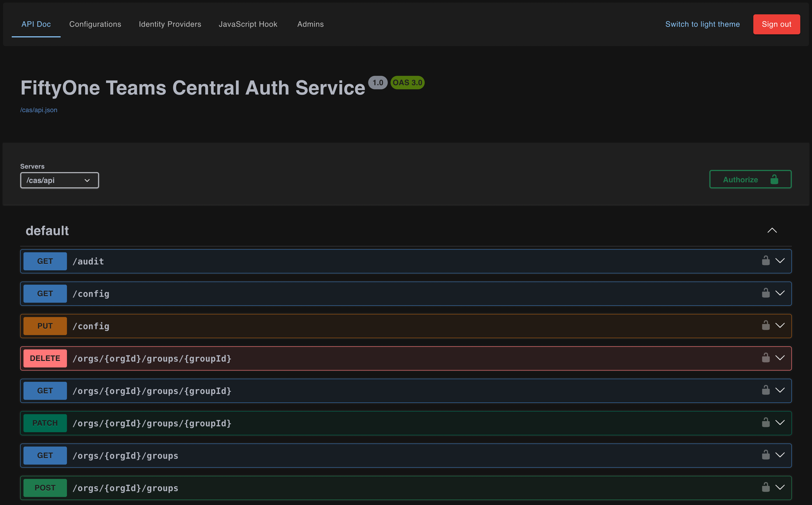The width and height of the screenshot is (812, 505).
Task: Click the lock icon on the DELETE groups endpoint
Action: (x=766, y=358)
